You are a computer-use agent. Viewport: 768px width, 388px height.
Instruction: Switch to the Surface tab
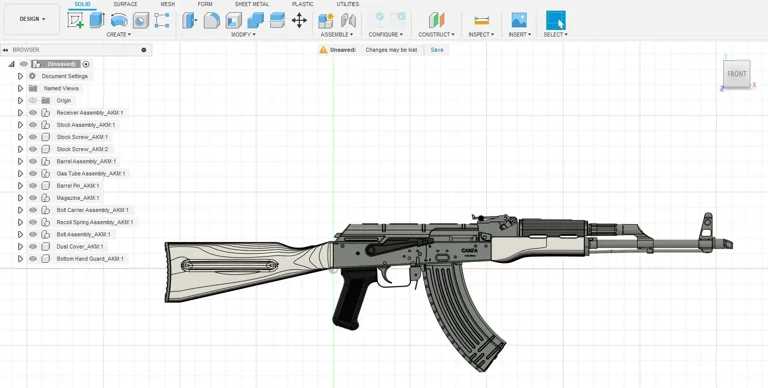125,4
